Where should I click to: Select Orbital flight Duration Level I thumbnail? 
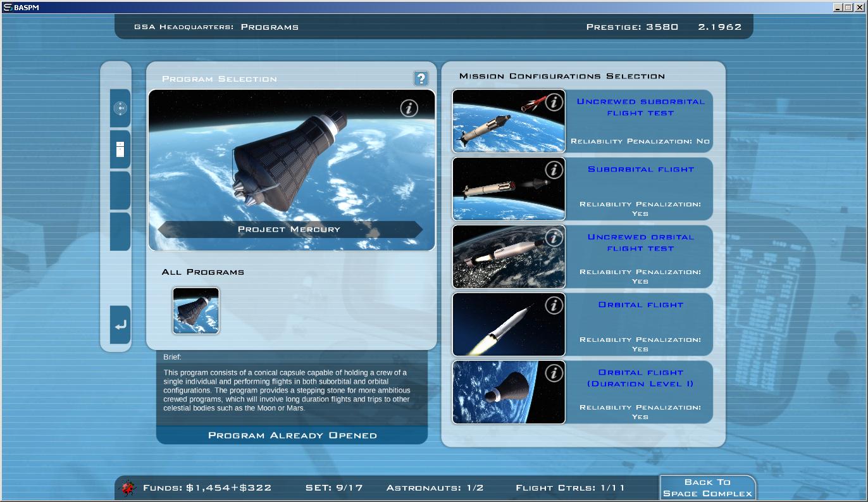509,392
